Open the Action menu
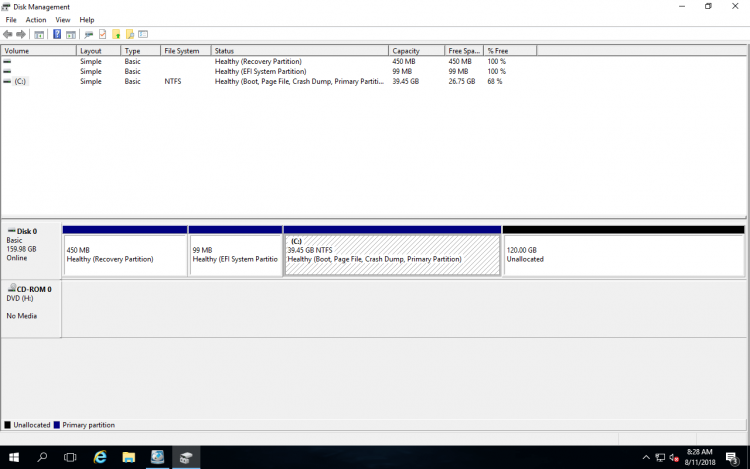 (36, 19)
